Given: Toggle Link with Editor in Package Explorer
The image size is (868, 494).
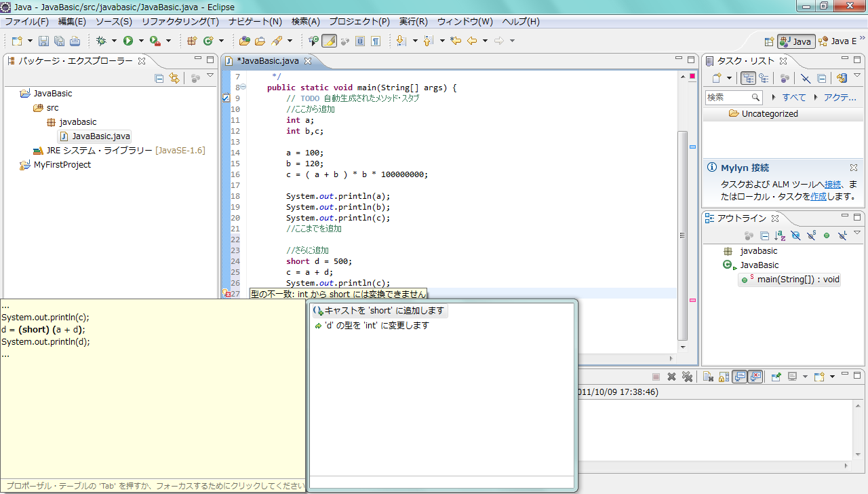Looking at the screenshot, I should point(174,78).
